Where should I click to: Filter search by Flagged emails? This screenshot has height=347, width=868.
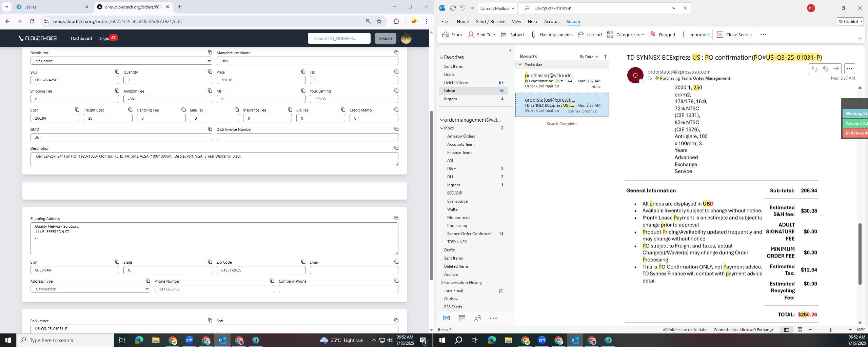pos(662,35)
